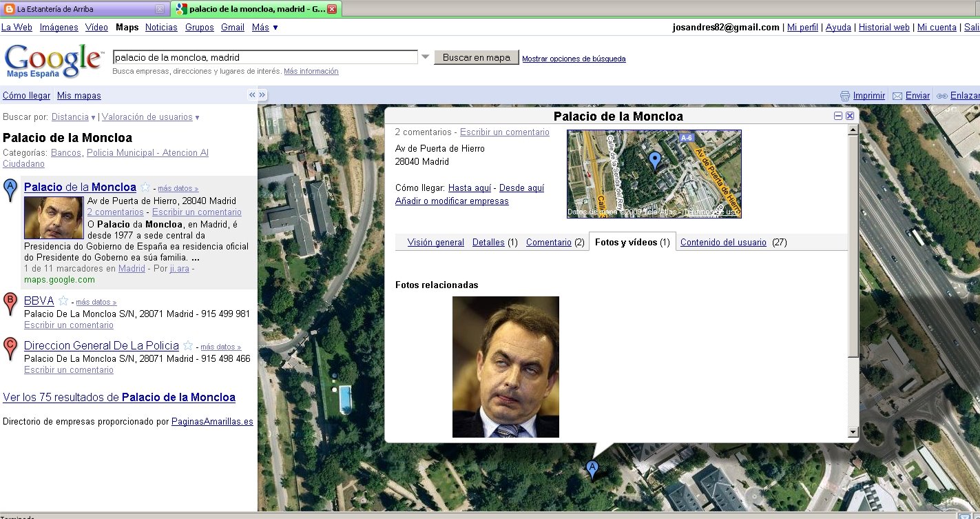The width and height of the screenshot is (980, 519).
Task: Open the Historial web link
Action: [884, 28]
